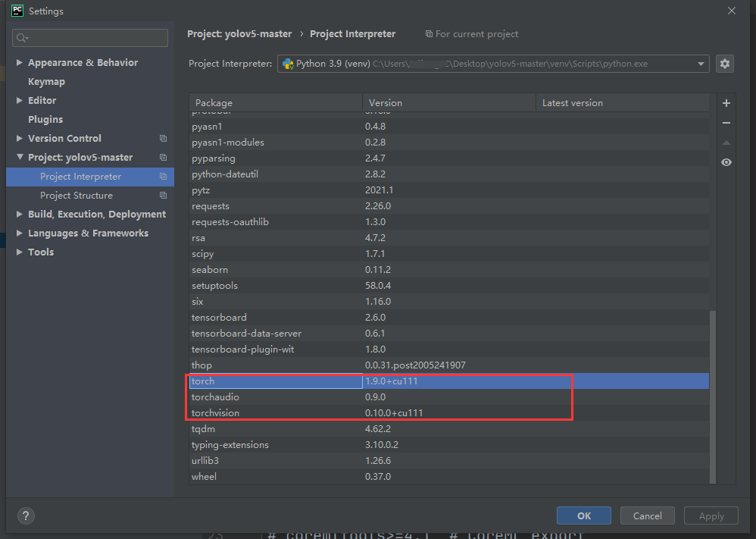The image size is (756, 539).
Task: Click the Python icon in interpreter field
Action: (x=288, y=64)
